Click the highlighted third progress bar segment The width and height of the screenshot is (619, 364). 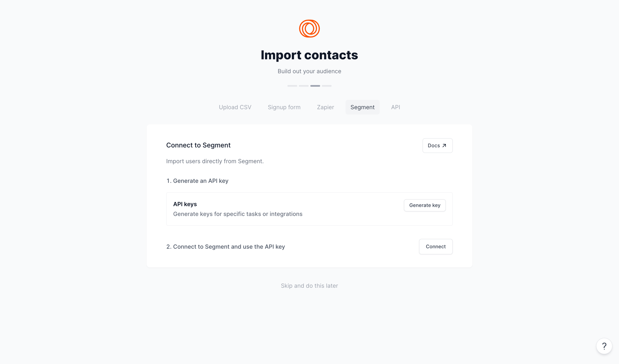pyautogui.click(x=315, y=86)
